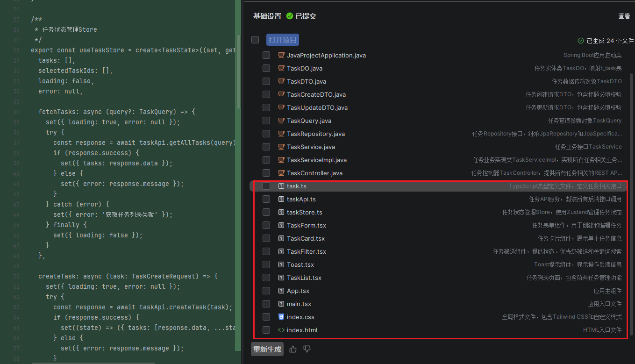Click the green submitted checkmark icon

coord(290,16)
